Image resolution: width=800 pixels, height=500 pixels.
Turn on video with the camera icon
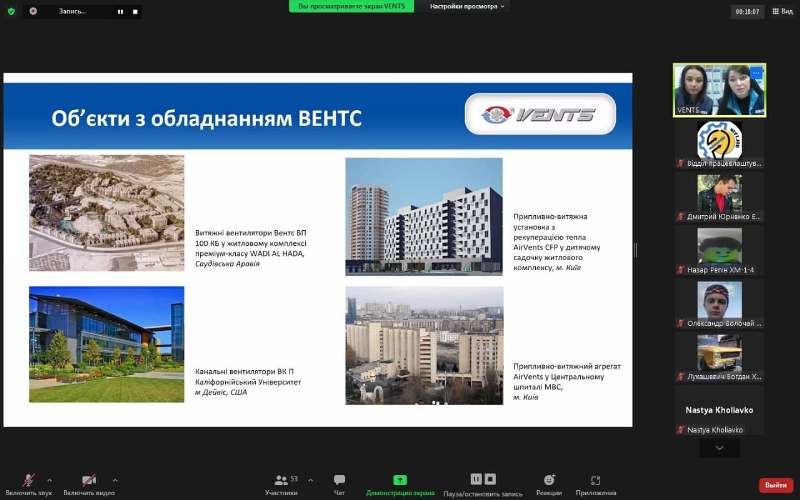89,480
